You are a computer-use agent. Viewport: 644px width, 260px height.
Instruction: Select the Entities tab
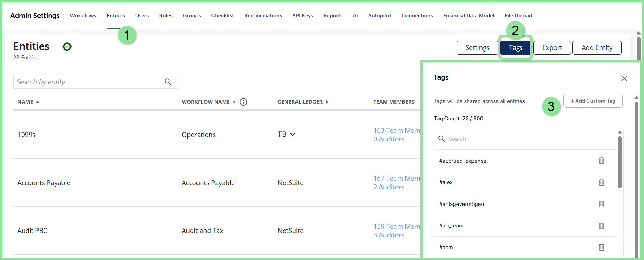pos(116,16)
